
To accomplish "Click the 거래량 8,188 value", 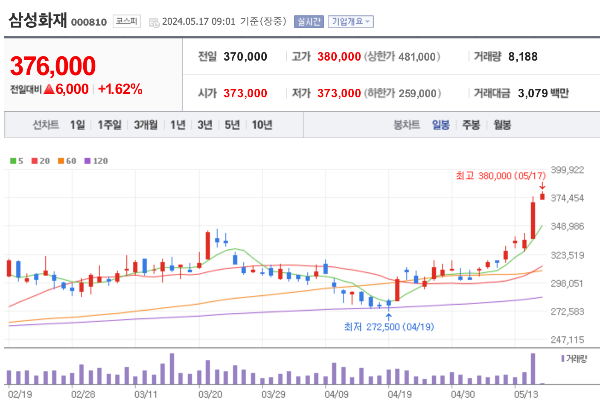I will click(x=523, y=57).
